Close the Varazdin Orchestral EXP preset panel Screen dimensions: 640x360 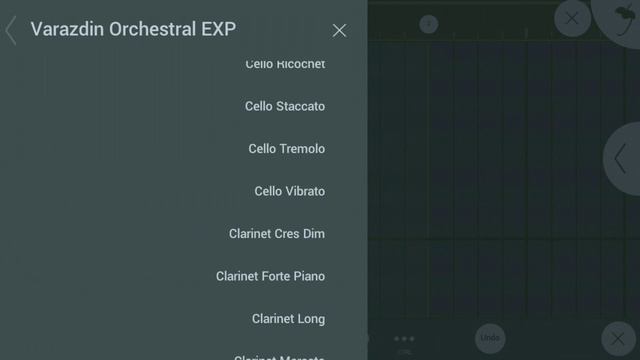(x=339, y=31)
